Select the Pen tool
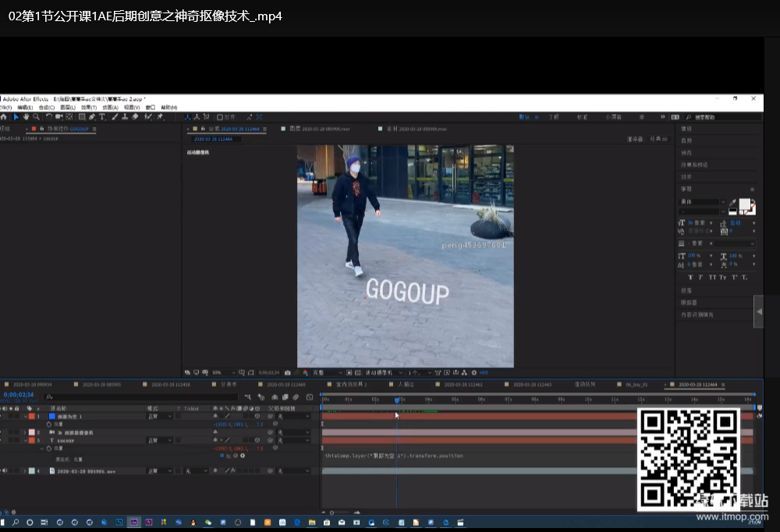Image resolution: width=780 pixels, height=532 pixels. tap(92, 117)
